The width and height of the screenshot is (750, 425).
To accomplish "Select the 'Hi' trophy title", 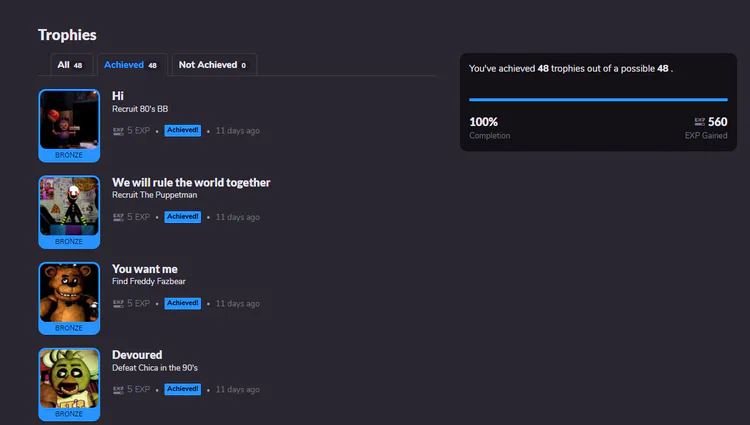I will click(118, 96).
